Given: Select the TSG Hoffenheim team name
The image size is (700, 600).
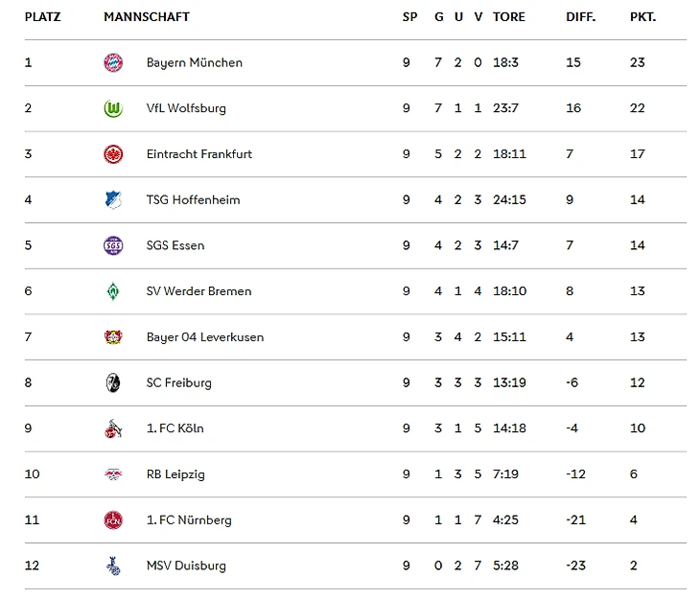Looking at the screenshot, I should click(x=194, y=200).
